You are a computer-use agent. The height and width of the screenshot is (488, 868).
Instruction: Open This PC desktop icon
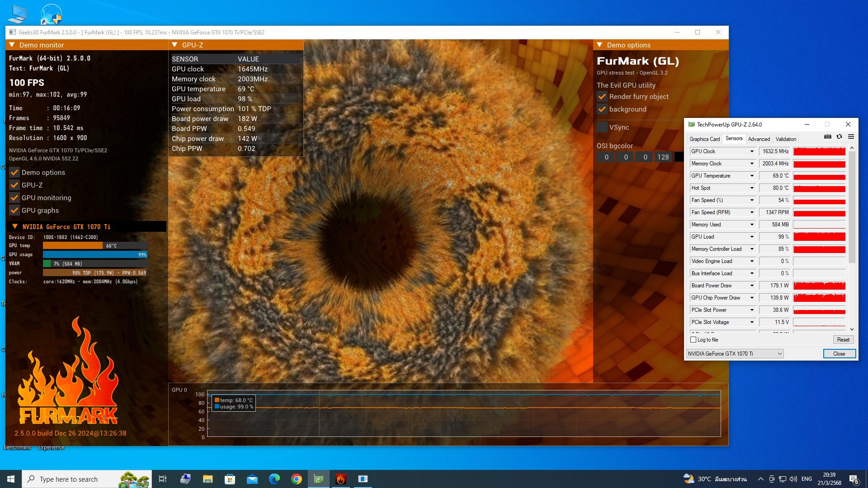point(17,14)
